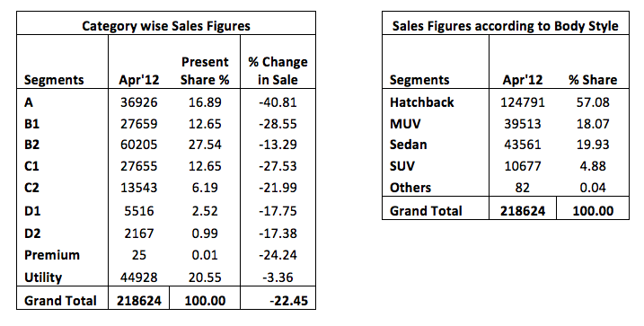Select the Sales Figures according to Body Style title
Screen dimensions: 644x326
pos(505,26)
